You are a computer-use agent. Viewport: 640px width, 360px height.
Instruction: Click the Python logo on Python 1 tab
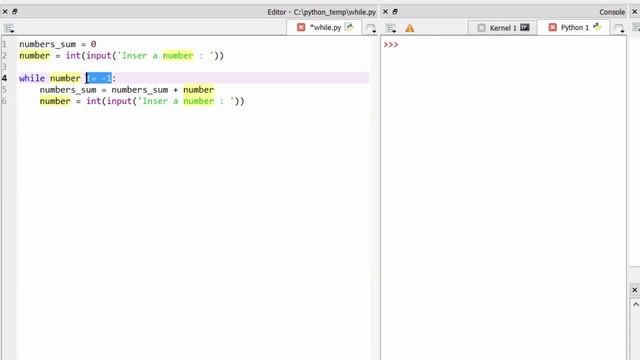pos(597,27)
